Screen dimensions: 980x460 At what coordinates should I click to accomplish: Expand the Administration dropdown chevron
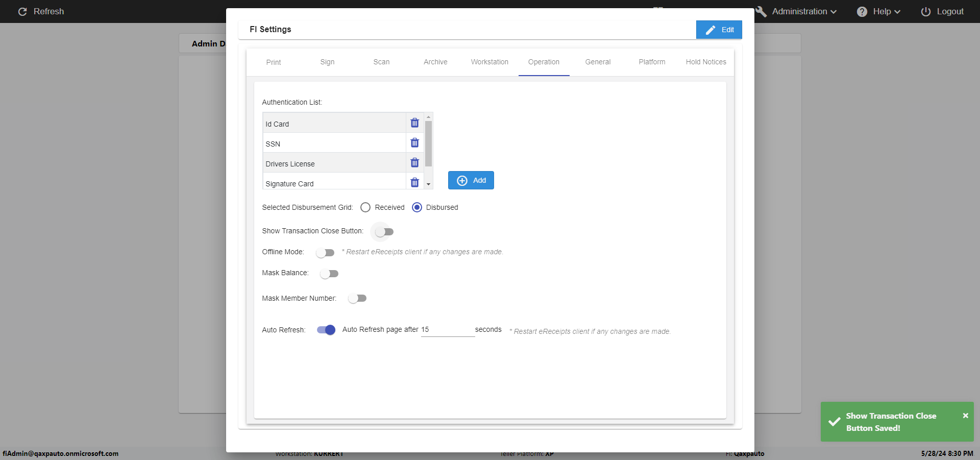834,12
